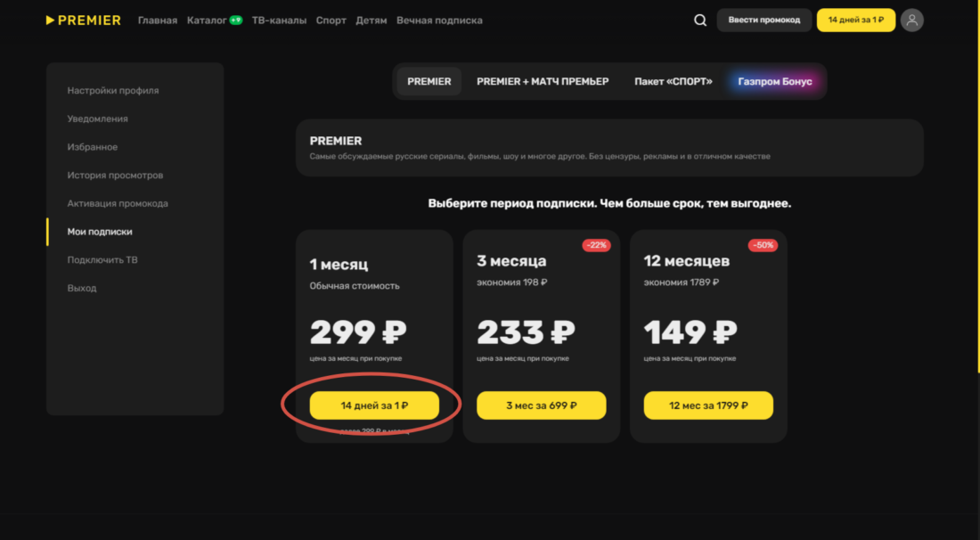Start 1 месяц trial for 1 ₽
Image resolution: width=980 pixels, height=540 pixels.
pos(374,405)
